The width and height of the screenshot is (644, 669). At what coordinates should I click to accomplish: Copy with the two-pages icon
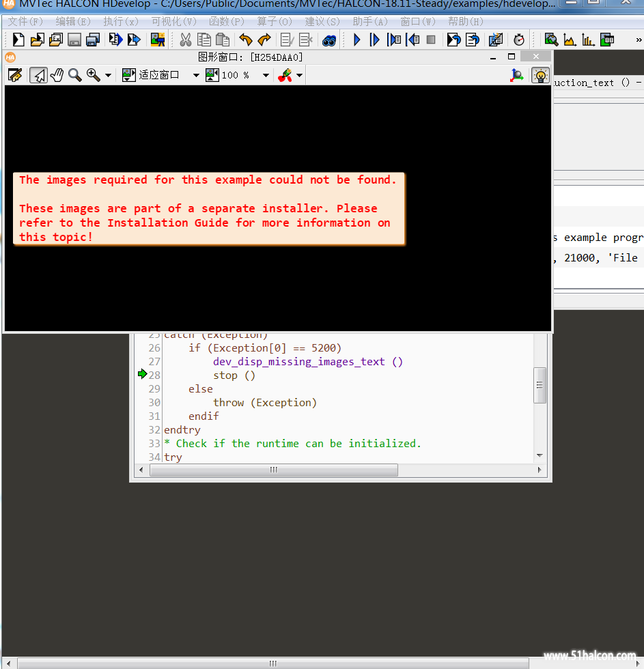pyautogui.click(x=204, y=40)
